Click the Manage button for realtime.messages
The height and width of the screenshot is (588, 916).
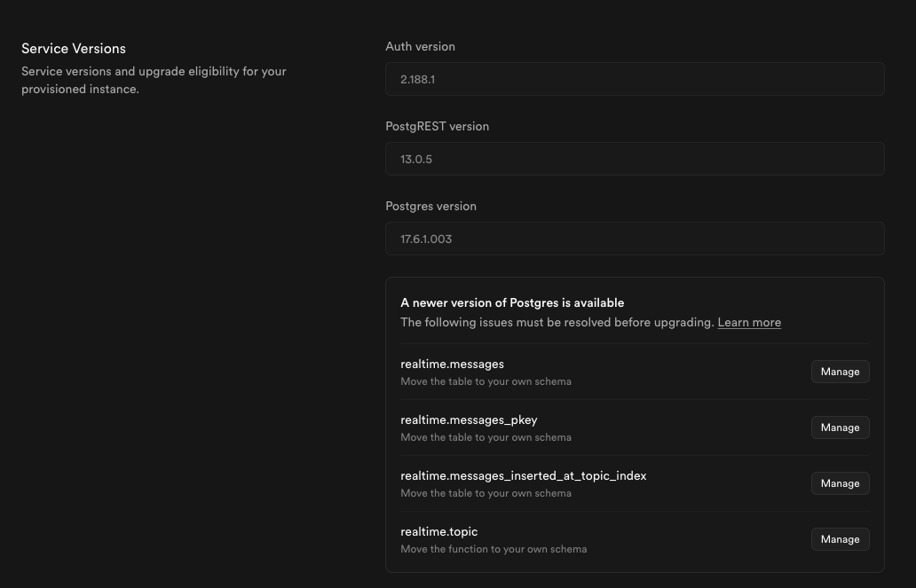(x=839, y=372)
